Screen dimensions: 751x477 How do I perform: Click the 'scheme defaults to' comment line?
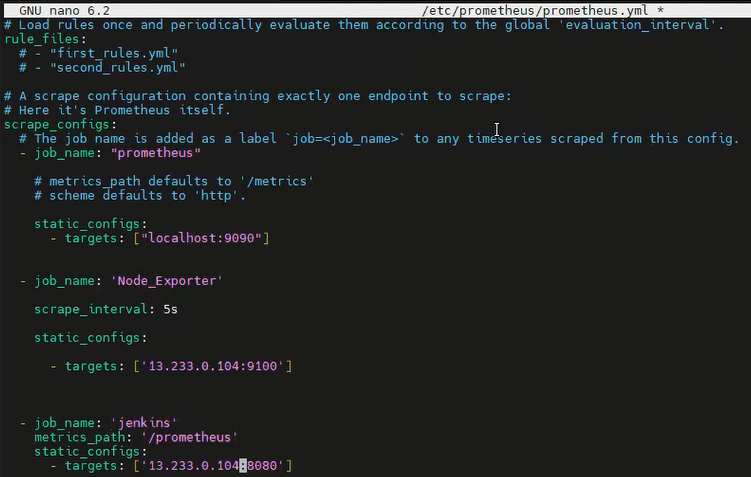(140, 196)
